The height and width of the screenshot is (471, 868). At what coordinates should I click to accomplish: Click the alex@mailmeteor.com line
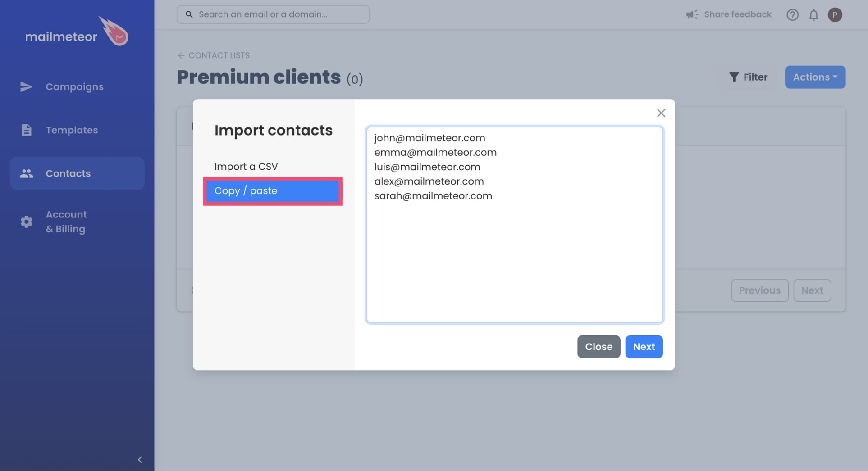point(429,181)
